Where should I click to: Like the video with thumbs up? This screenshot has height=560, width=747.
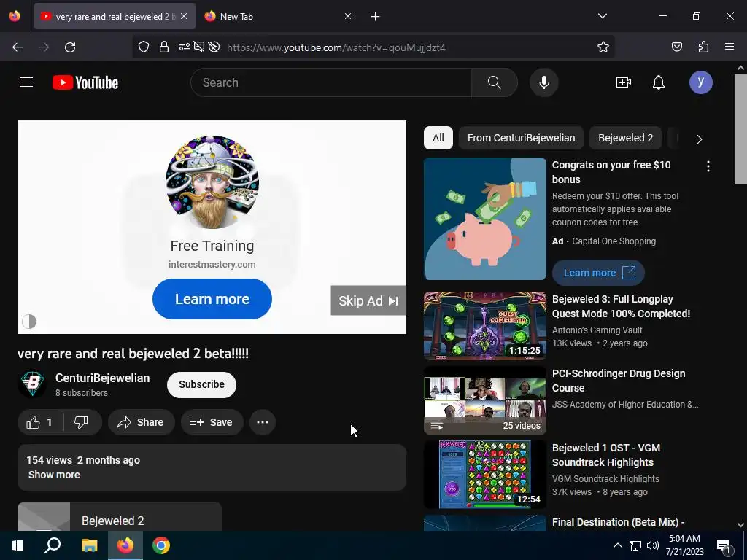[40, 422]
